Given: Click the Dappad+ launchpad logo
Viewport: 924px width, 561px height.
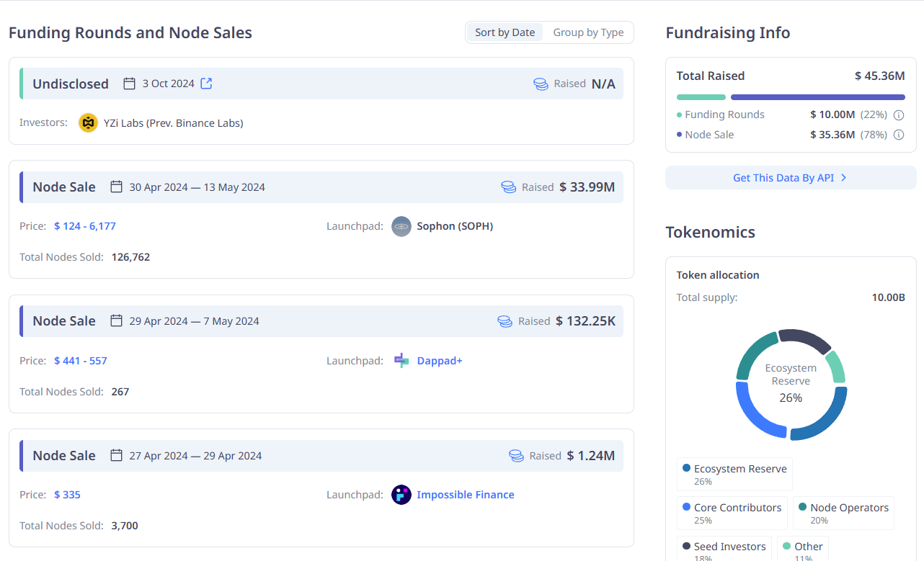Looking at the screenshot, I should pos(401,361).
